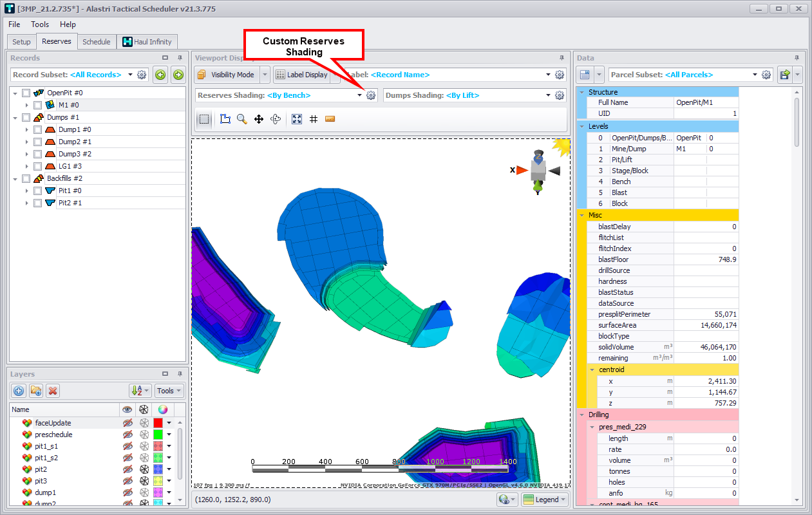Screen dimensions: 812x515
Task: Select the rectangle selection tool
Action: 204,119
